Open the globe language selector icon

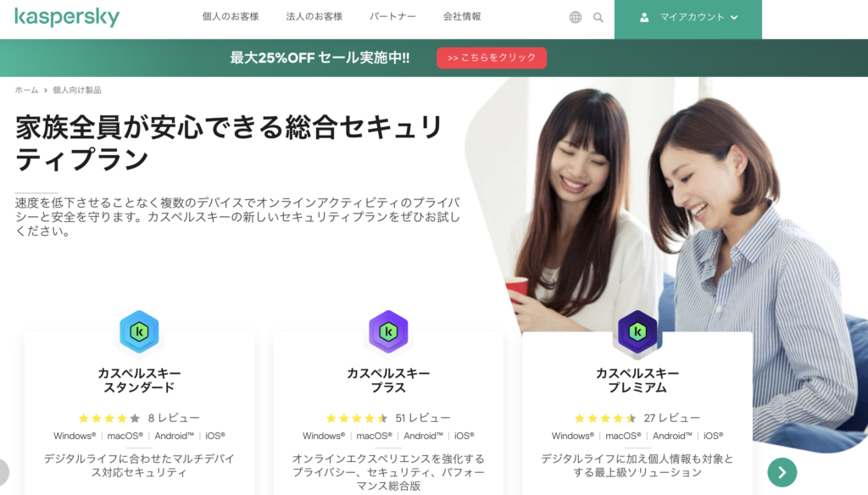click(576, 17)
